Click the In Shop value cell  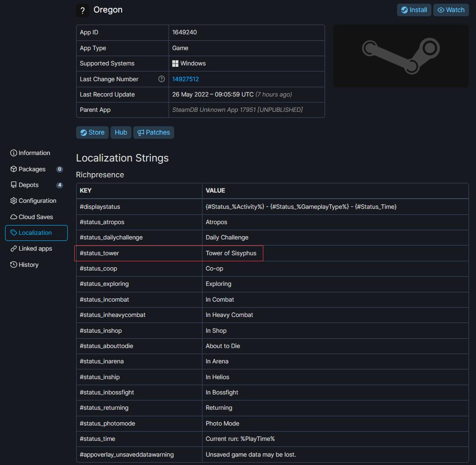[x=335, y=330]
